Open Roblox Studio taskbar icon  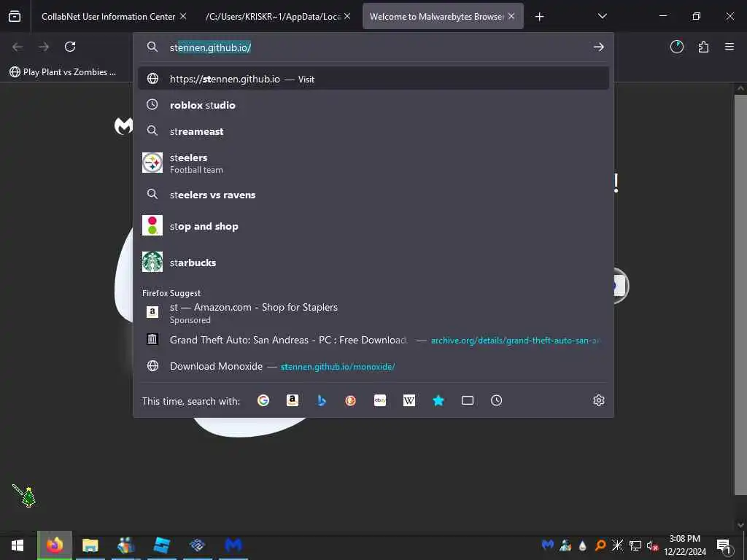(162, 545)
